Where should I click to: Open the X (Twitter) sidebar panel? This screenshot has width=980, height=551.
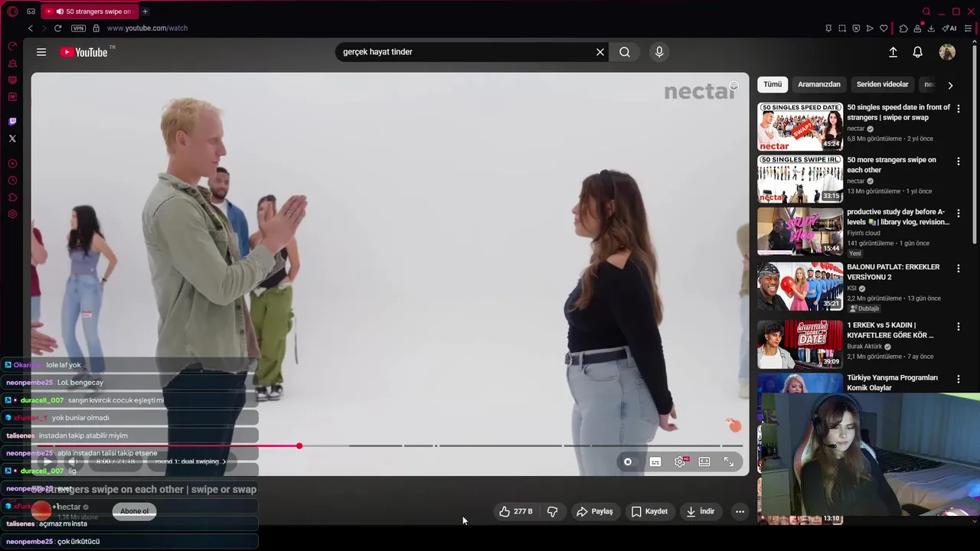pos(12,139)
